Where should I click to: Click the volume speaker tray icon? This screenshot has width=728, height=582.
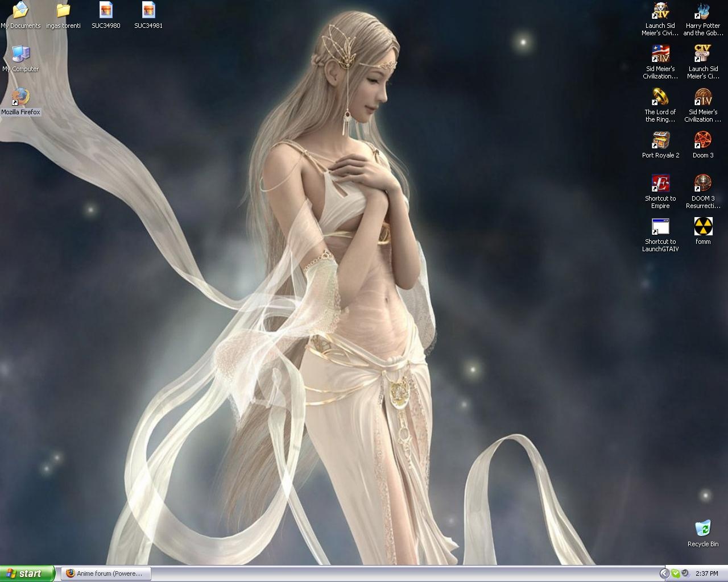point(685,573)
